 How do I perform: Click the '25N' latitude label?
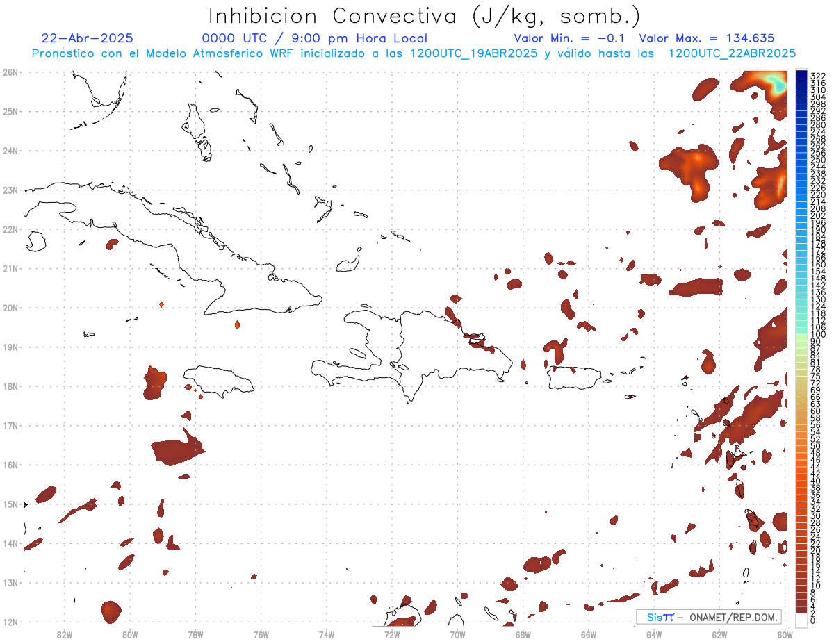click(10, 111)
